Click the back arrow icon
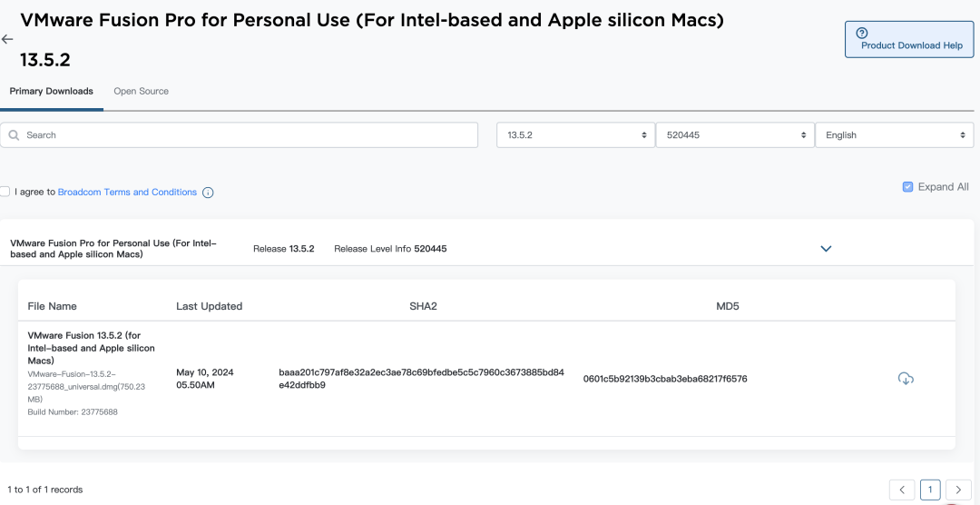Viewport: 980px width, 505px height. pyautogui.click(x=7, y=39)
